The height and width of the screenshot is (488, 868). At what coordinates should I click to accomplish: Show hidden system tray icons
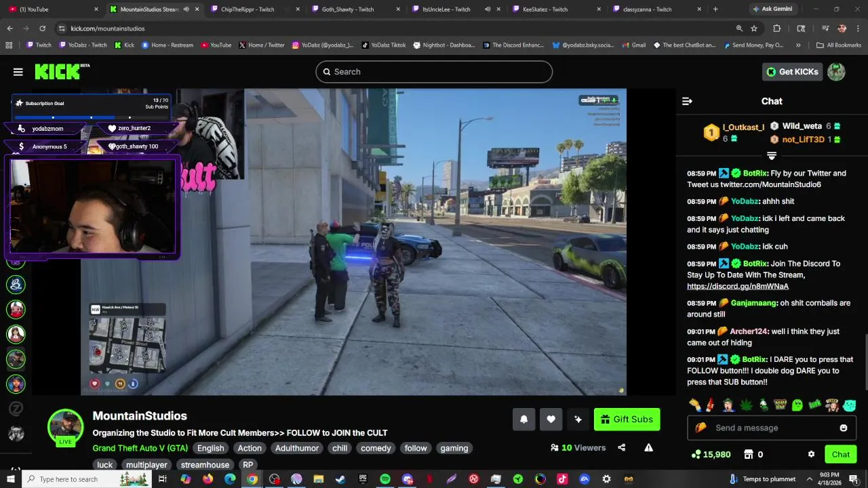point(810,479)
